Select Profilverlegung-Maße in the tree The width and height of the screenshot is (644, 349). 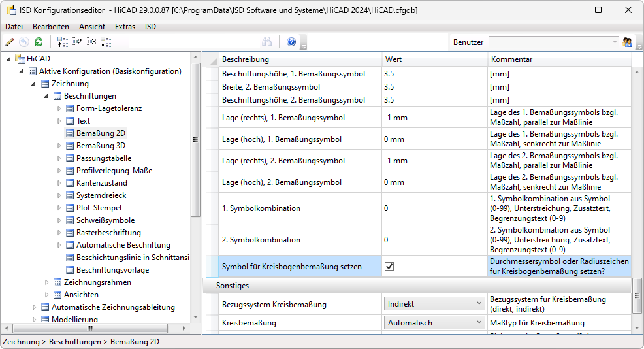(114, 171)
